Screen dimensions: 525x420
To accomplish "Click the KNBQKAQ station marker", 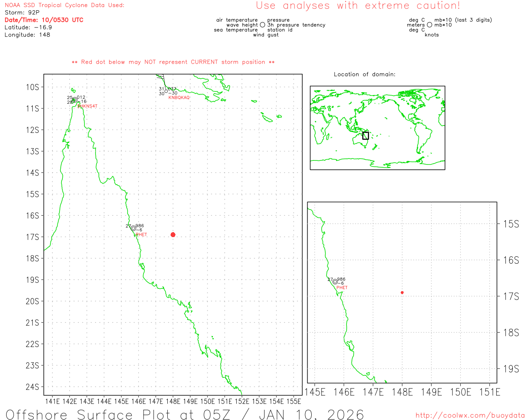I will (x=166, y=91).
